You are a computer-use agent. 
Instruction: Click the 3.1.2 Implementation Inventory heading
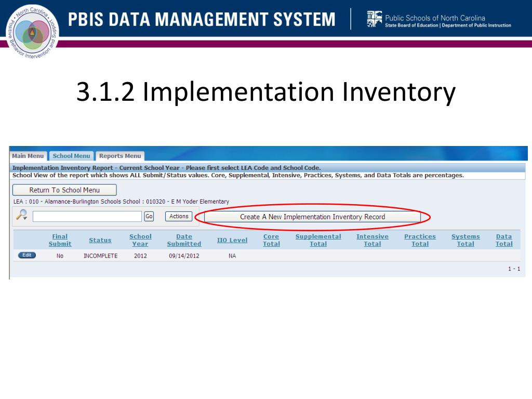(x=265, y=91)
